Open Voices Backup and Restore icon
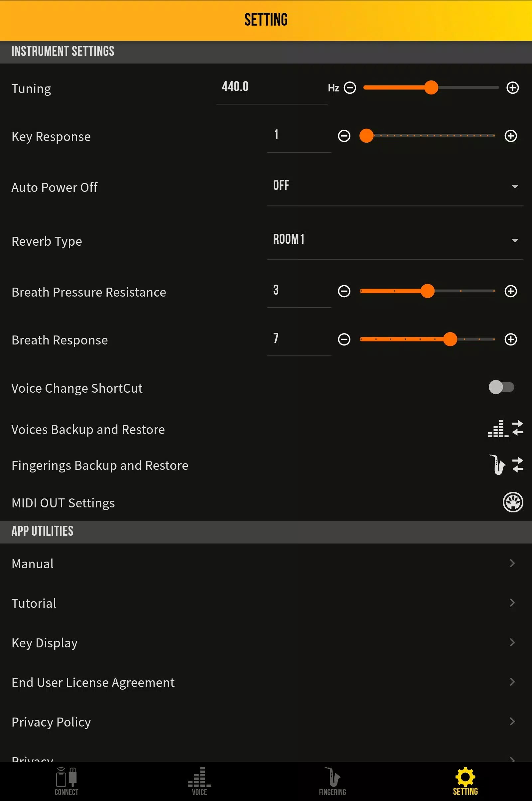The height and width of the screenshot is (801, 532). 505,429
